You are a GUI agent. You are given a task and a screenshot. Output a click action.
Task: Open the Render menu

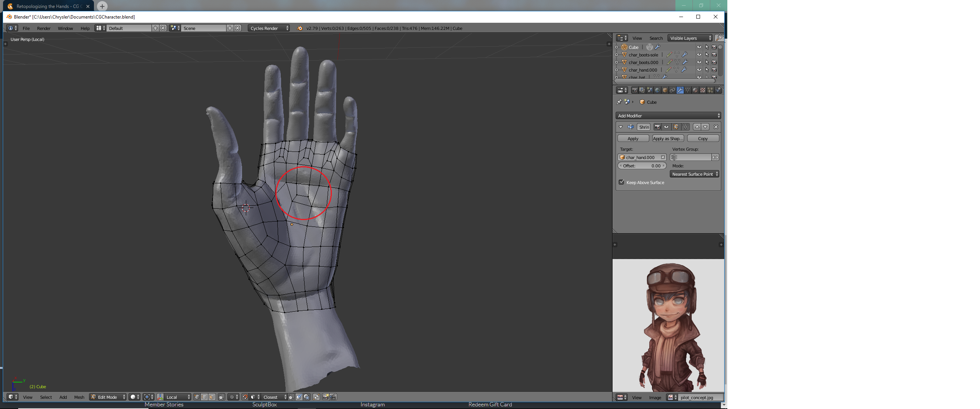pos(44,28)
